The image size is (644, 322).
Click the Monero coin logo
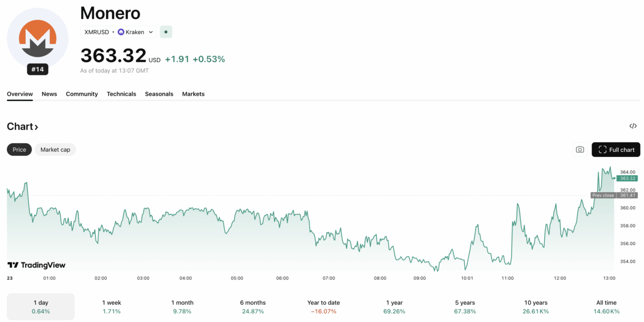(38, 39)
